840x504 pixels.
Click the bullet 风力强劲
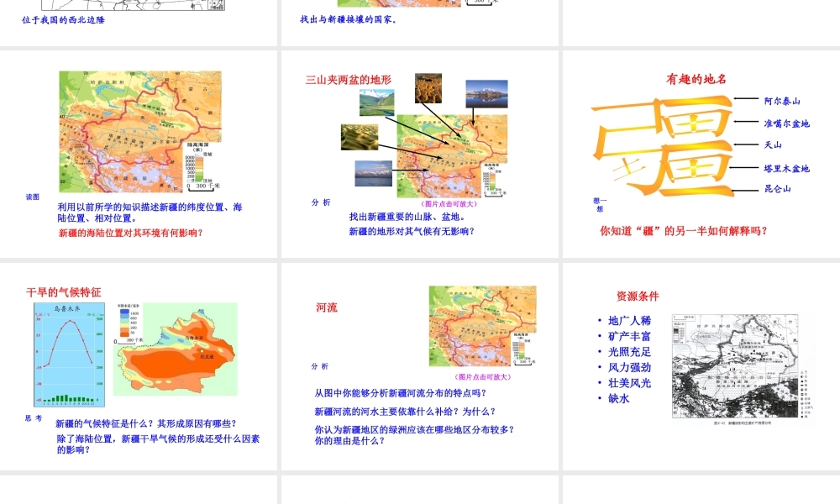629,367
